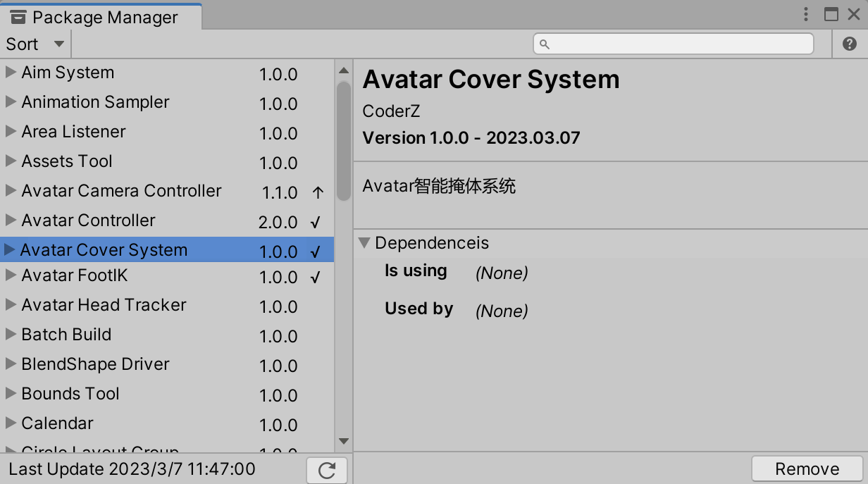Click the package list scrollbar thumb
Image resolution: width=868 pixels, height=484 pixels.
[344, 141]
